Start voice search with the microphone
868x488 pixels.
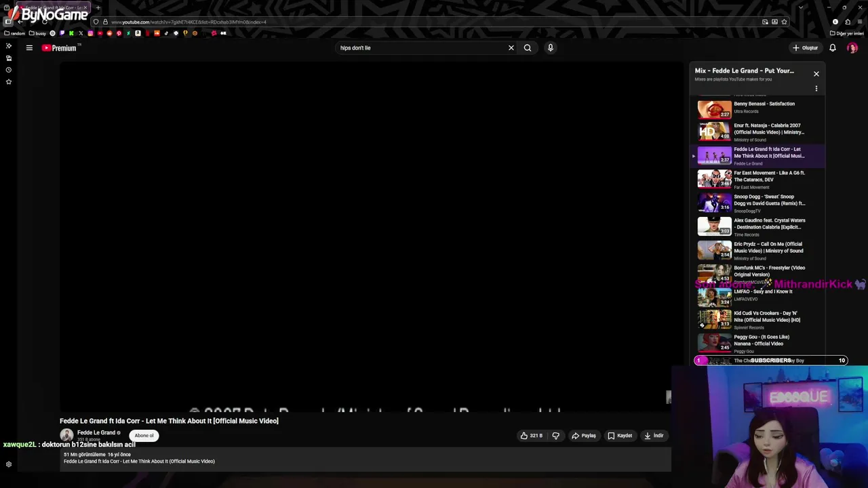tap(551, 47)
